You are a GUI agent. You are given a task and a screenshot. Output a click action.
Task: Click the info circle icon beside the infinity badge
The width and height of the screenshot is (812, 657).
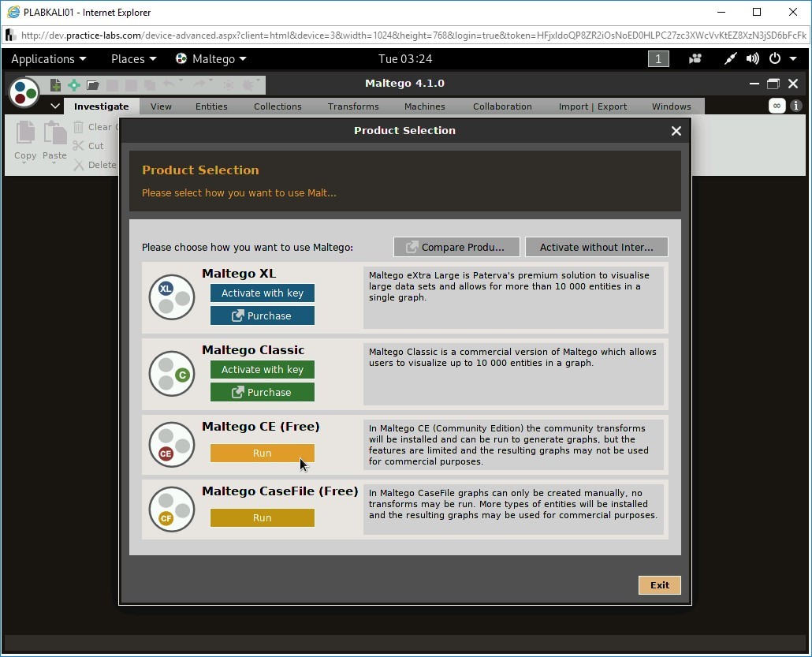796,105
